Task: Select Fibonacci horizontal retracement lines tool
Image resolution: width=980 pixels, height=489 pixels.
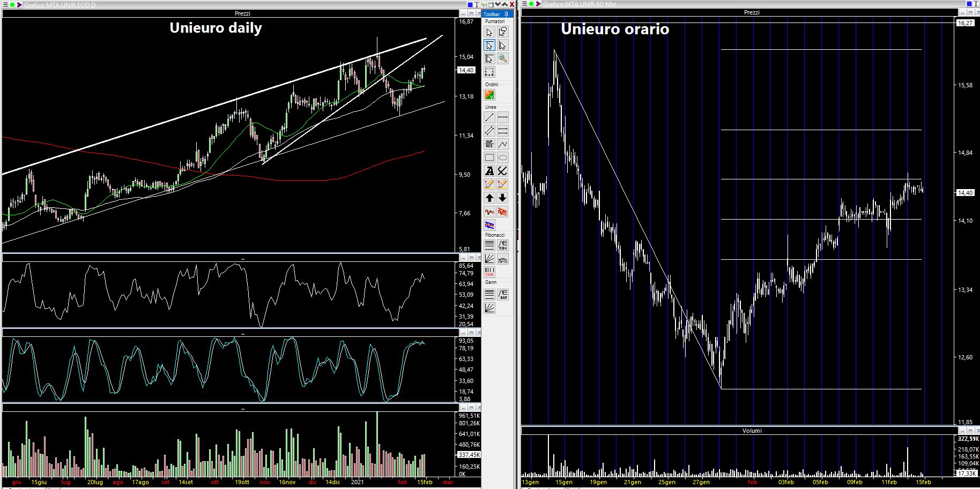Action: 489,245
